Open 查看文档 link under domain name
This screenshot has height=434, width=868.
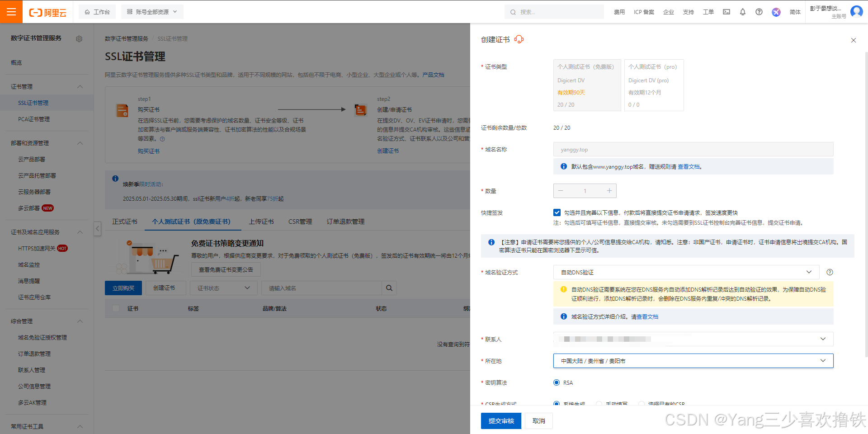pos(689,167)
